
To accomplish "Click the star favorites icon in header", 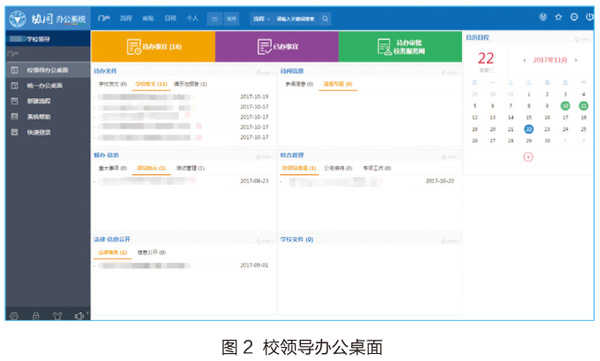I will pos(558,17).
